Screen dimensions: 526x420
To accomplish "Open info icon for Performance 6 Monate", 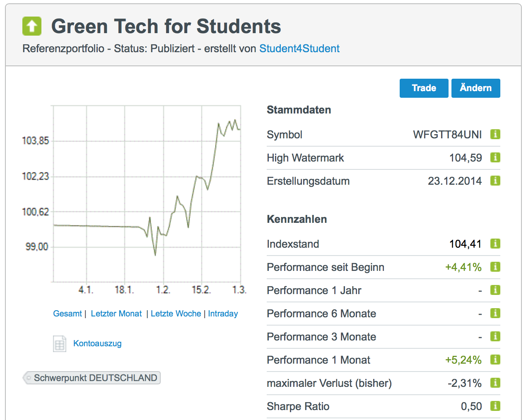I will [495, 313].
